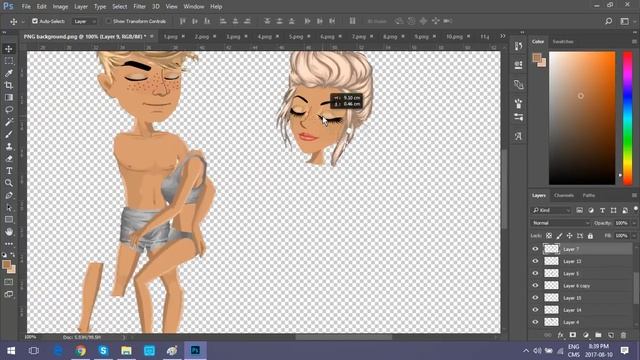
Task: Toggle the Auto-Select checkbox
Action: [x=35, y=21]
